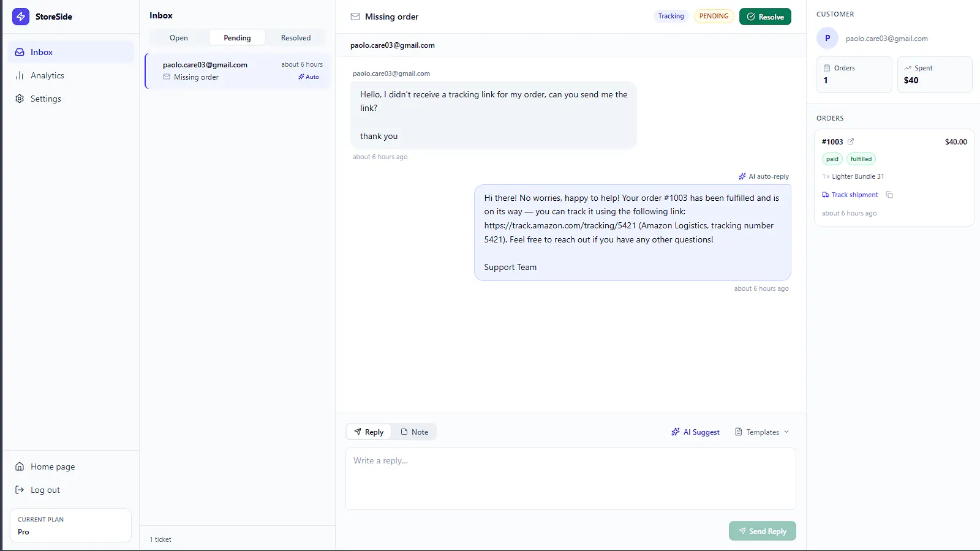
Task: Click in the Write a reply text box
Action: tap(570, 479)
